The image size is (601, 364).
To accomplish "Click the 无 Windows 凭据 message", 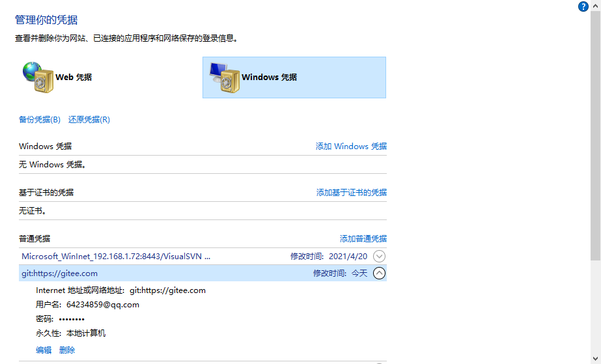I will (53, 164).
